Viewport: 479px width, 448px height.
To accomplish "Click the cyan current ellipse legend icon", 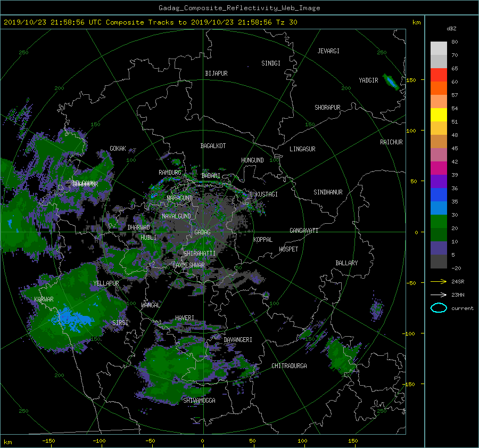I will coord(439,308).
